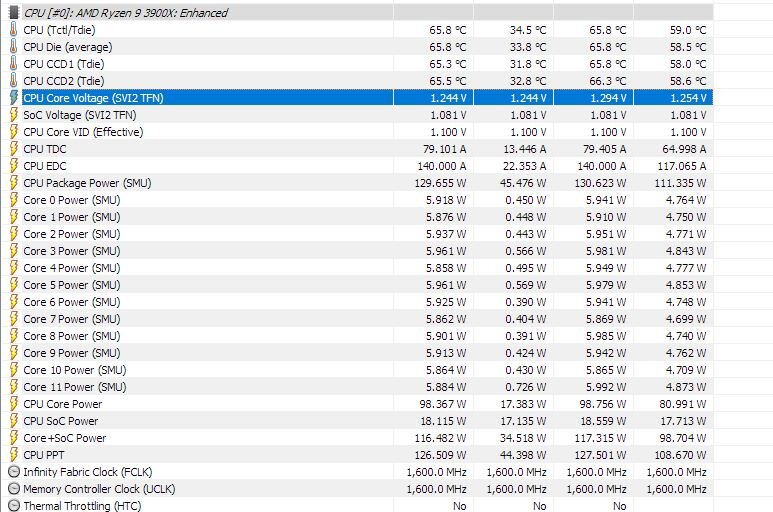The image size is (773, 512).
Task: Click lightning icon beside CPU Core VID
Action: (14, 132)
